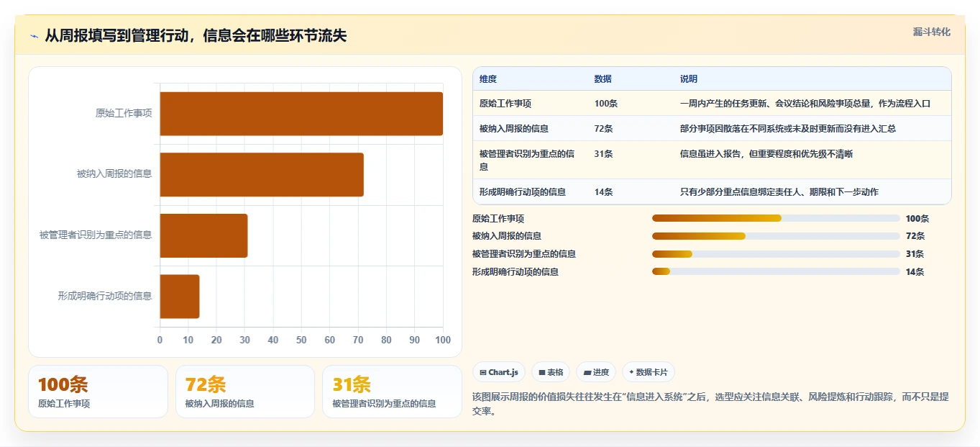Screen dimensions: 980x447
Task: Select the 进度 tag chip
Action: tap(596, 372)
